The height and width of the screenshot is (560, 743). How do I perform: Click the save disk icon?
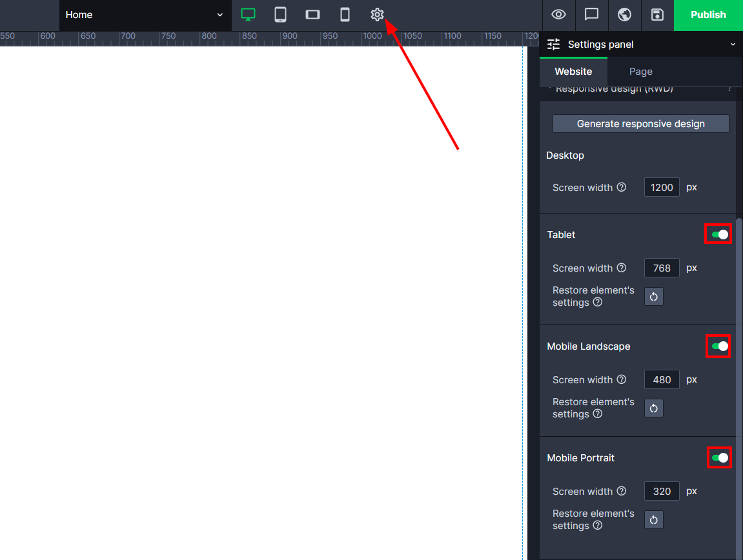click(x=657, y=15)
